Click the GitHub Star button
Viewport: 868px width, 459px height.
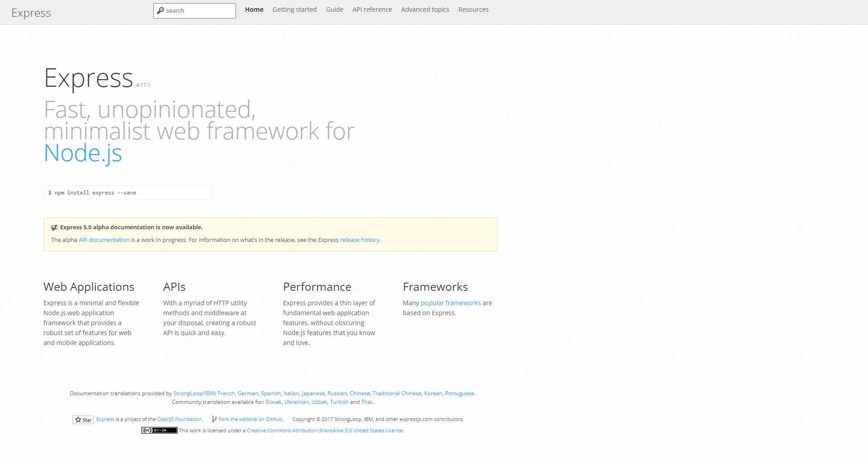pyautogui.click(x=83, y=420)
